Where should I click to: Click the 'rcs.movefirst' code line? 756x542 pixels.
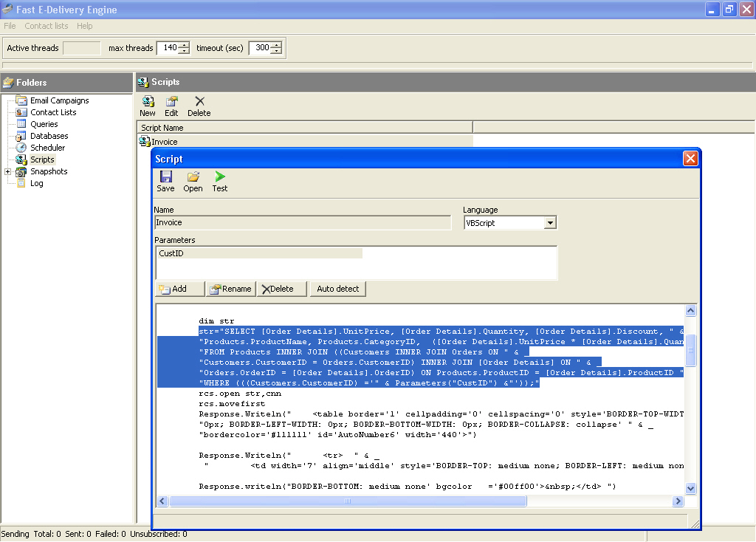(232, 404)
